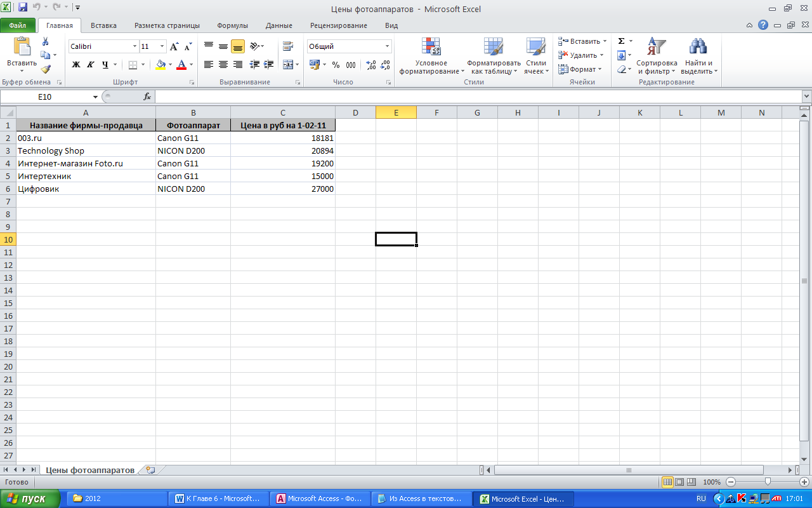Center cell text horizontally

pyautogui.click(x=223, y=64)
